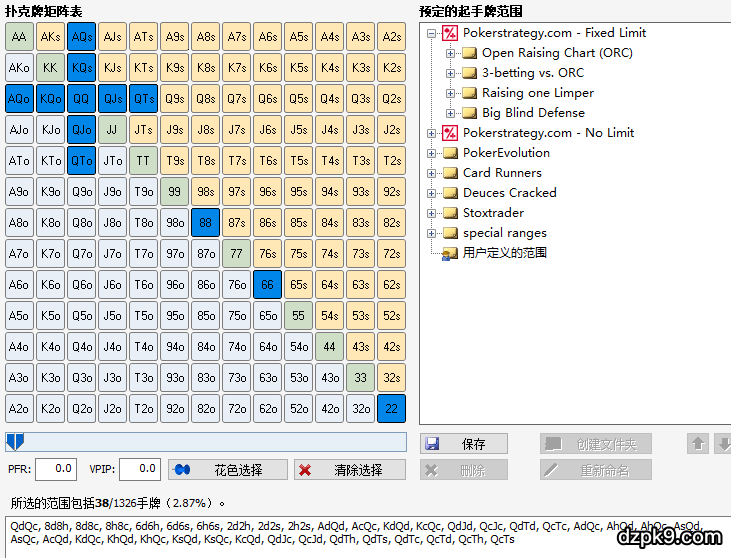Click the red percent icon for Pokerstrategy.com Fixed Limit

[450, 33]
